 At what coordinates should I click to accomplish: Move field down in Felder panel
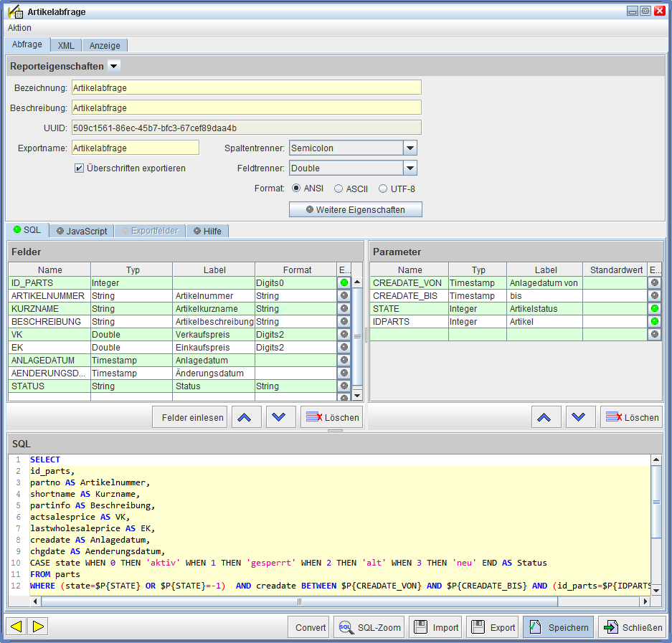280,417
